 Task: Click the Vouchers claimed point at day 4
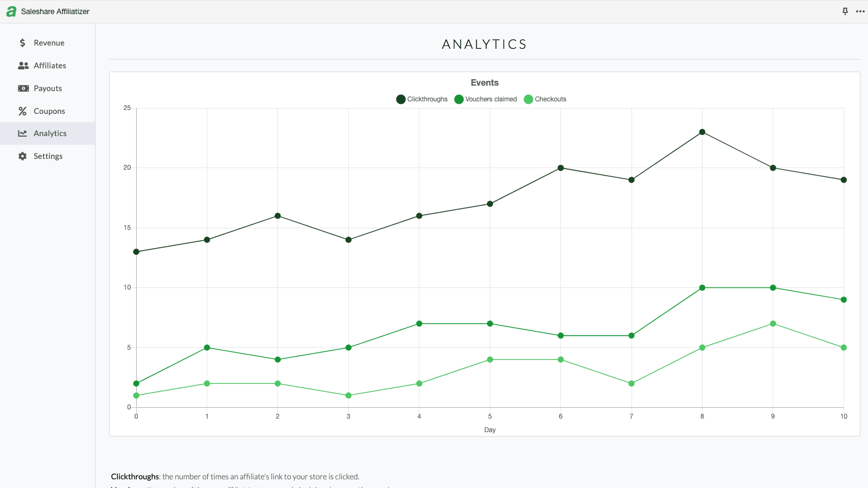419,324
